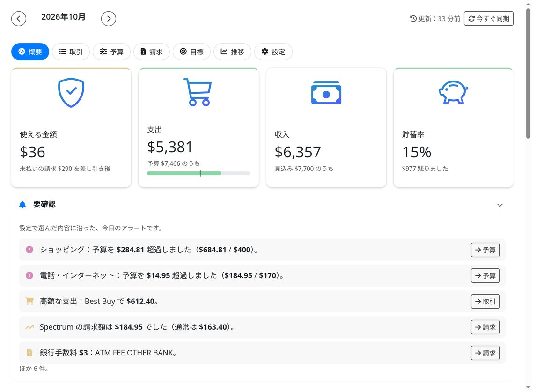Open 予算 from the 電話・インターネット alert
This screenshot has width=543, height=392.
click(x=485, y=275)
